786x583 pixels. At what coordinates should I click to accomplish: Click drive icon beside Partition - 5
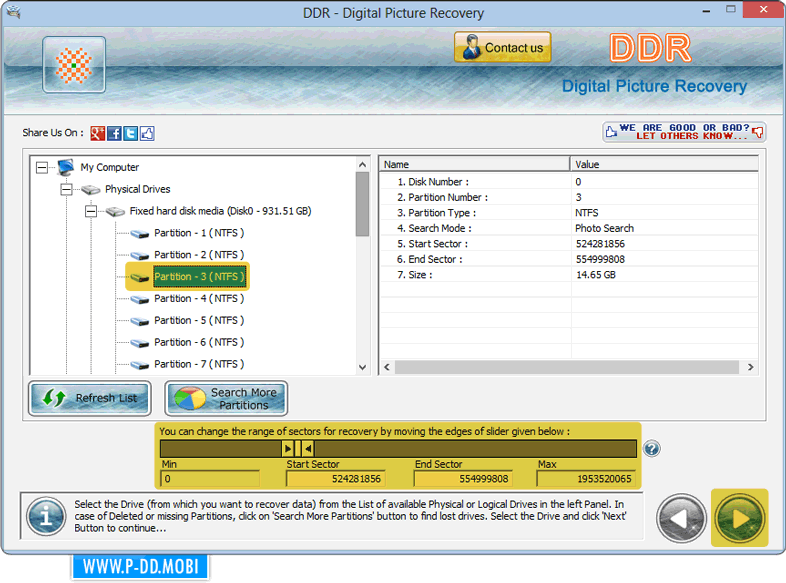point(140,321)
